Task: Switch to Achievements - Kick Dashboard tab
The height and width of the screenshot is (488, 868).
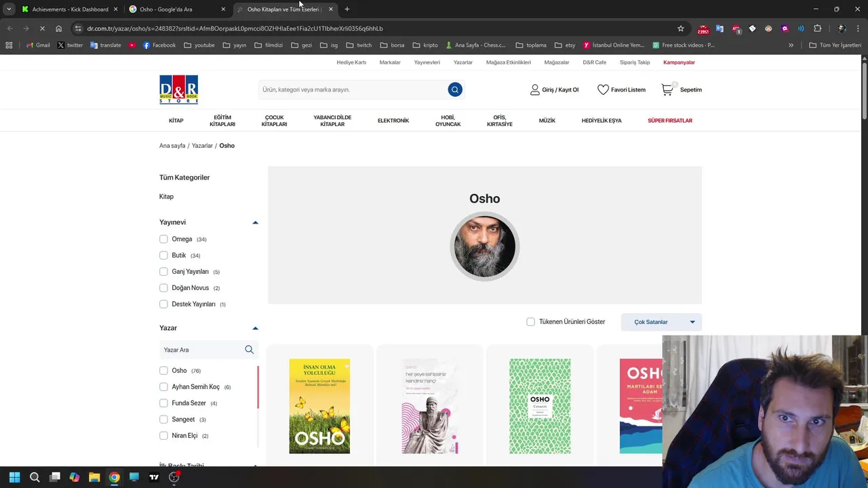Action: click(x=70, y=9)
